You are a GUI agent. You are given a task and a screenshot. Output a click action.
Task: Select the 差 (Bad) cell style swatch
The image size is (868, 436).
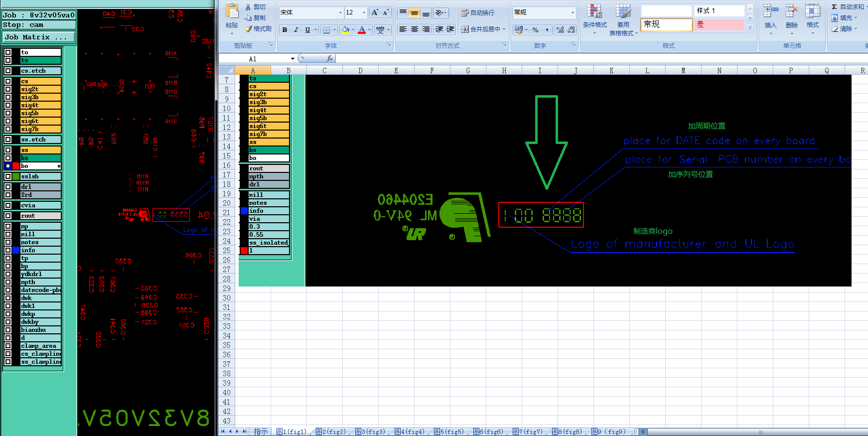(719, 24)
